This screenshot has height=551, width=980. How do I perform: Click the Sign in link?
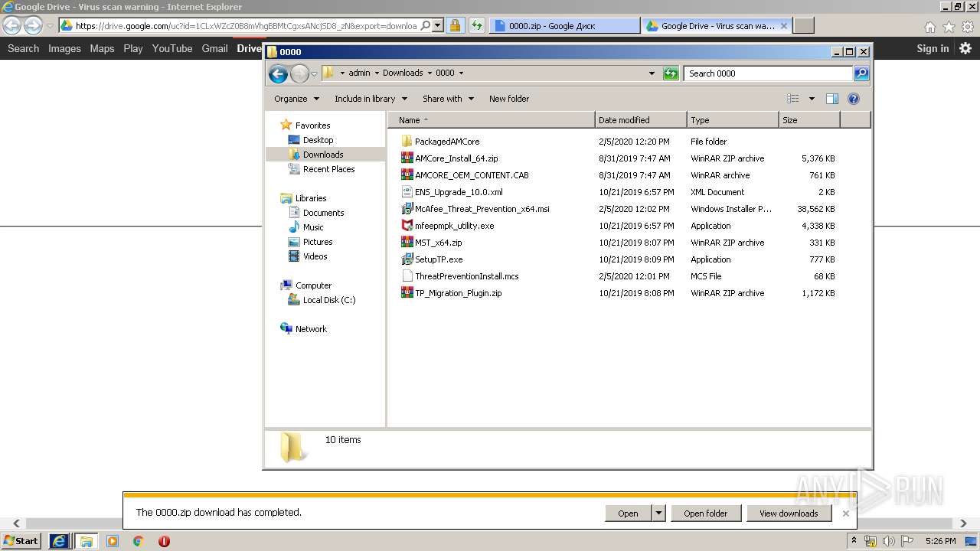pyautogui.click(x=933, y=48)
